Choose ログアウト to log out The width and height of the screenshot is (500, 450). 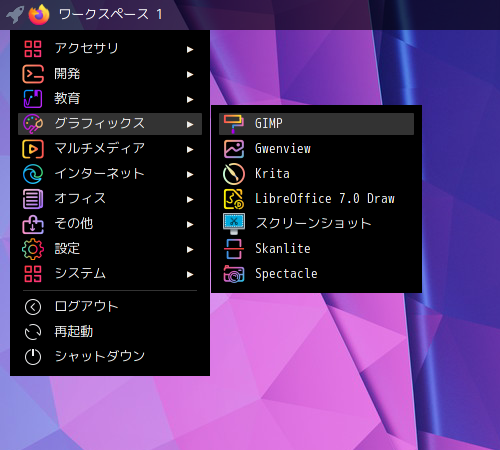[x=110, y=307]
